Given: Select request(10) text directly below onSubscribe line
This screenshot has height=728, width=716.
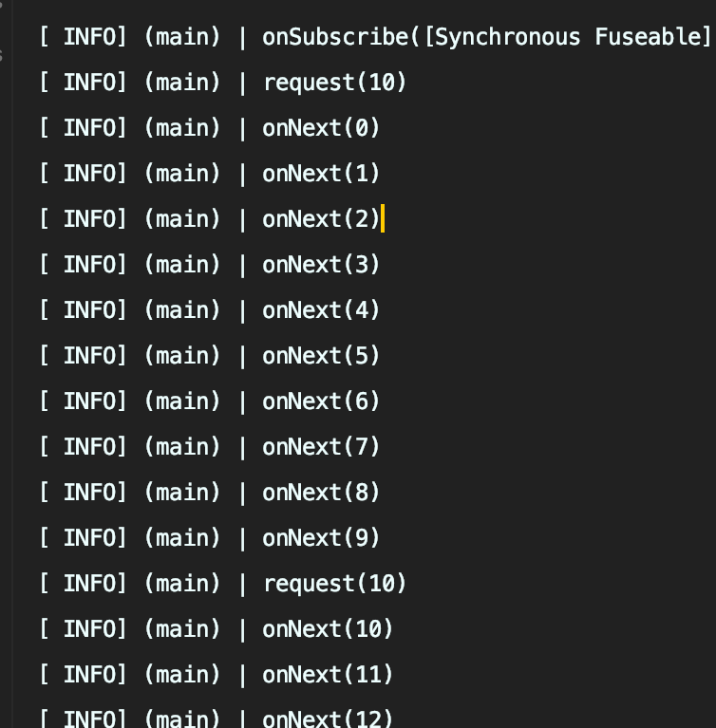Looking at the screenshot, I should [x=334, y=83].
